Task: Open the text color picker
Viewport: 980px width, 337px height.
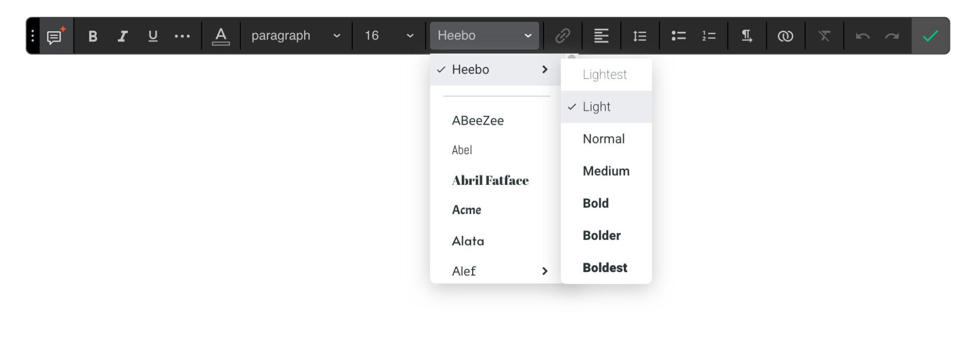Action: (x=220, y=36)
